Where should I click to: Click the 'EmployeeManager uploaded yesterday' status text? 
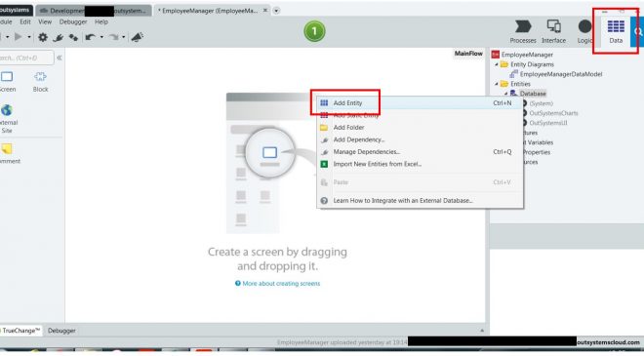click(342, 342)
